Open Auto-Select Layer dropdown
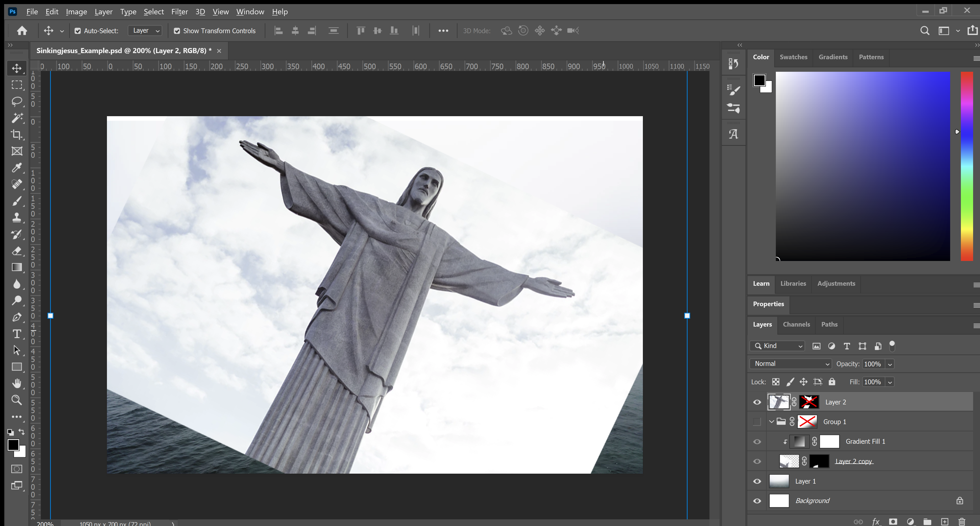 coord(145,30)
